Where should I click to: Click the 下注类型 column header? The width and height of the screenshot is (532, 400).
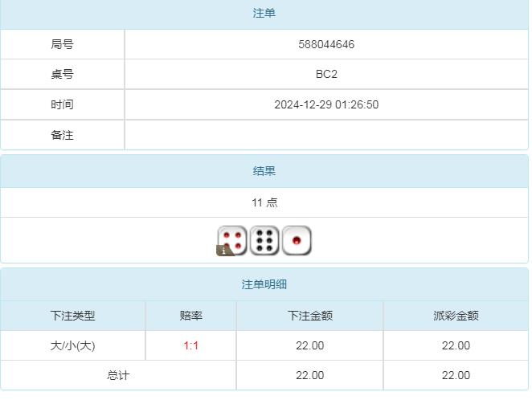pos(72,316)
